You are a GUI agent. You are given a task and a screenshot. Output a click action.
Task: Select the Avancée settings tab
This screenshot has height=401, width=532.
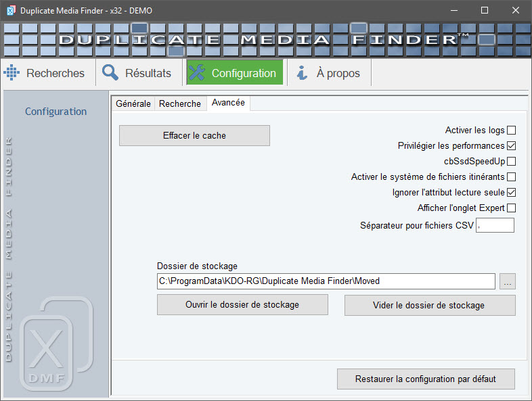point(228,103)
